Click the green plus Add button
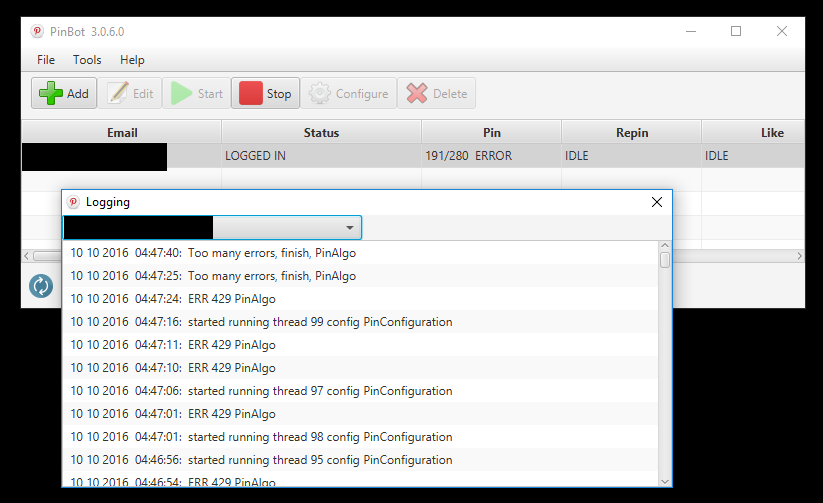This screenshot has height=503, width=823. pos(64,93)
